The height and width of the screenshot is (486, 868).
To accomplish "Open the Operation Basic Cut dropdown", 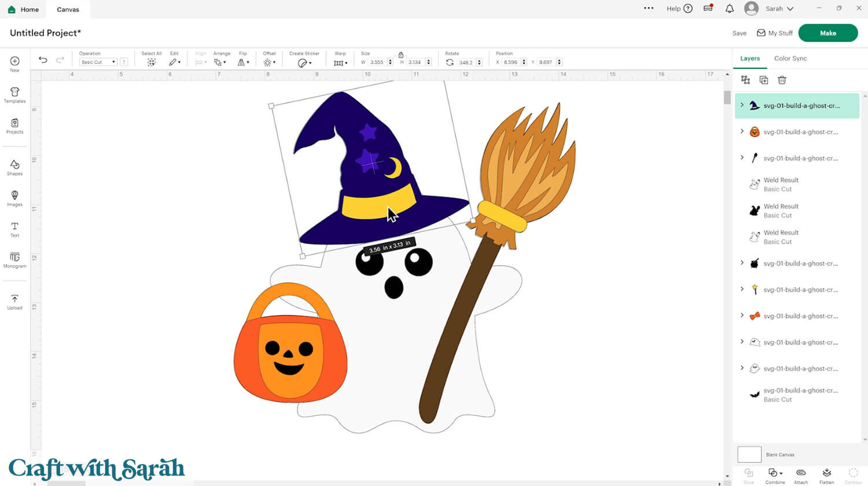I will pos(98,62).
